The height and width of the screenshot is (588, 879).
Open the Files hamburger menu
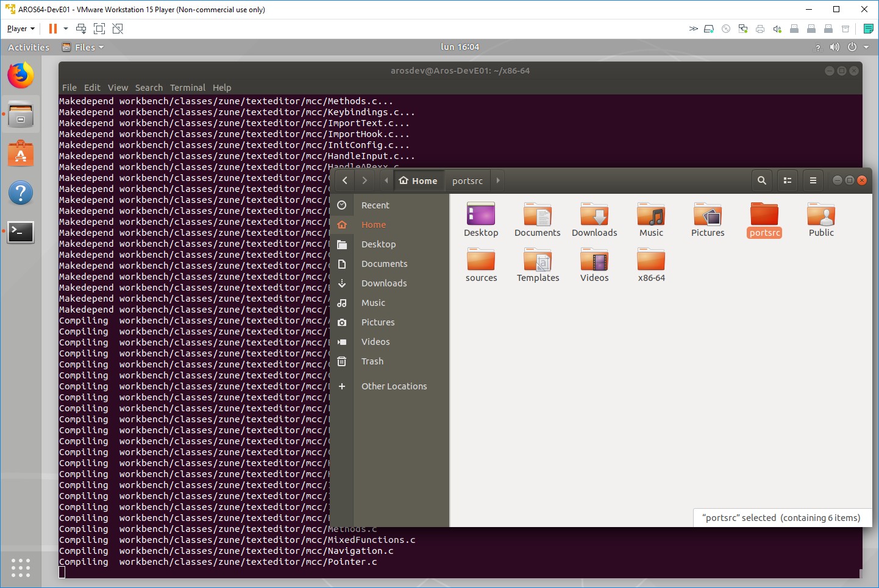[813, 180]
